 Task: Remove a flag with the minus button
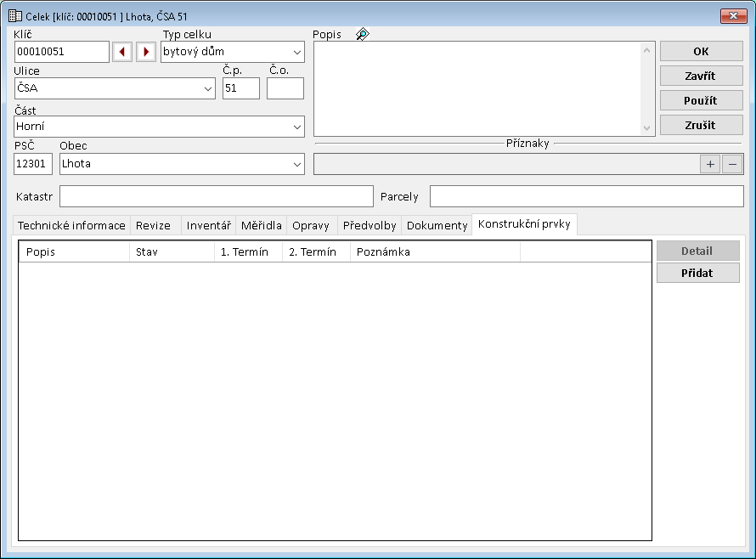point(732,164)
